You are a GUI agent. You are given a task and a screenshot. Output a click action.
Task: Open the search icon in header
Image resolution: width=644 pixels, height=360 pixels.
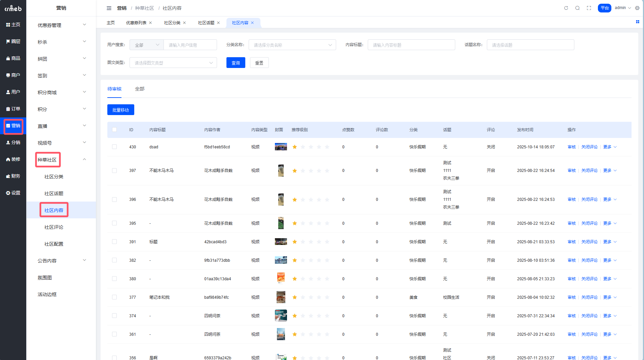pos(577,8)
